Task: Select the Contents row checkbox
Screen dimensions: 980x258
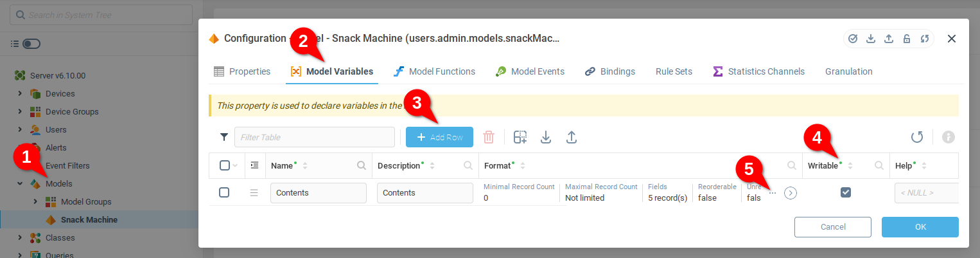Action: coord(224,192)
